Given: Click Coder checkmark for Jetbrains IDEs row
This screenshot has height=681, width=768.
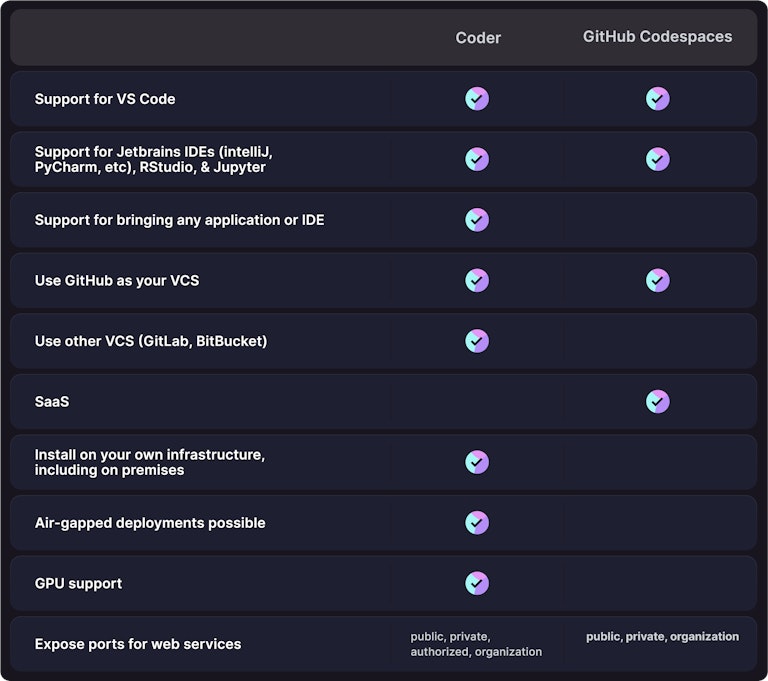Looking at the screenshot, I should pos(477,159).
